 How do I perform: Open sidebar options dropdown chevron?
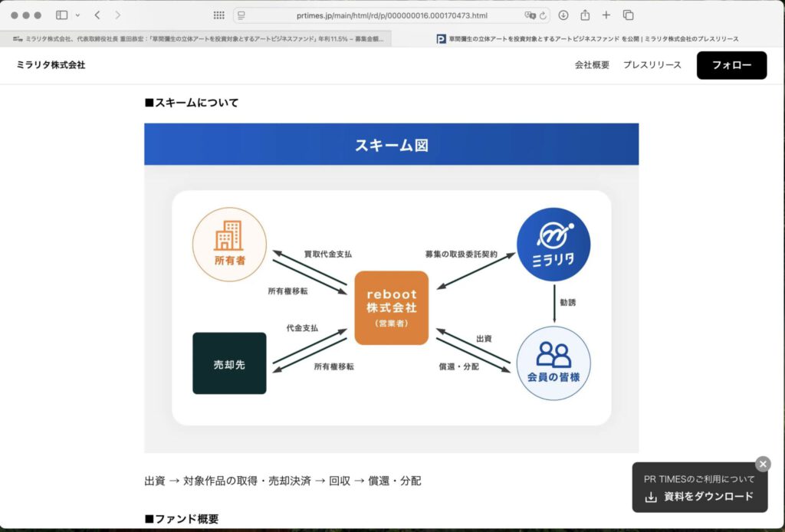point(77,15)
